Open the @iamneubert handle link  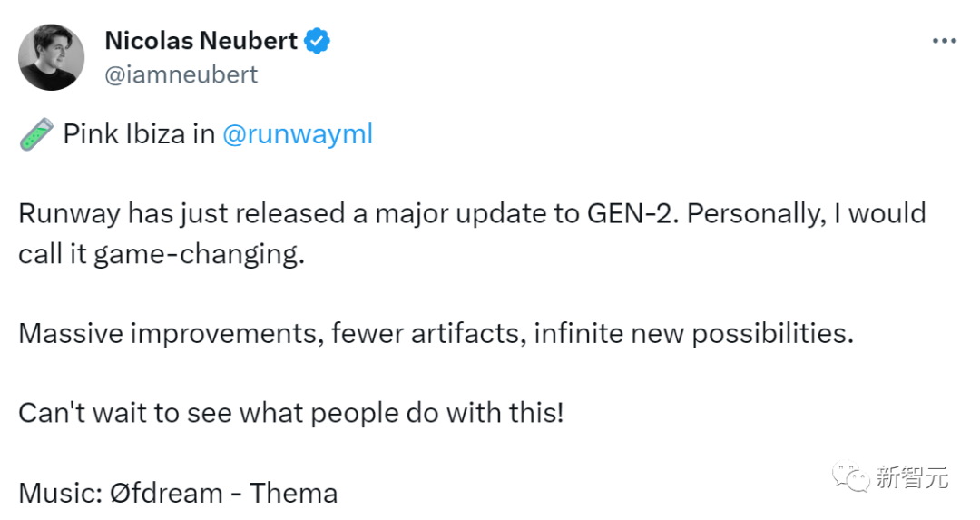coord(181,74)
